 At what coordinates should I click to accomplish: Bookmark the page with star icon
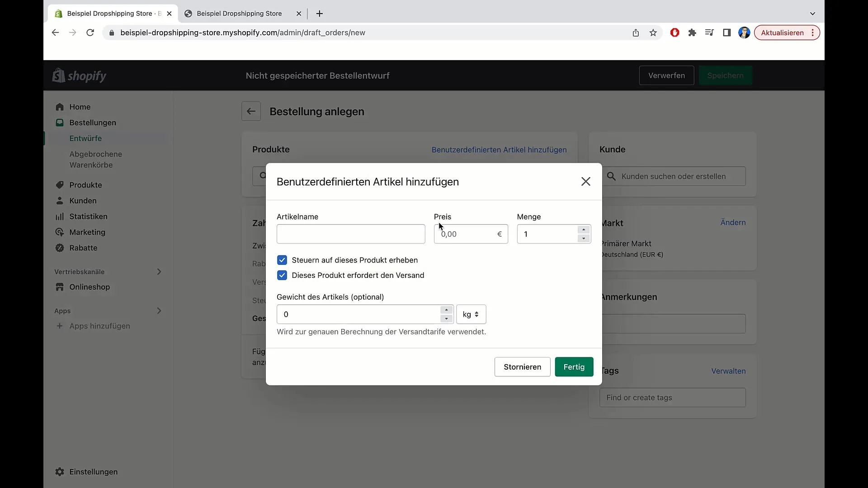[653, 33]
